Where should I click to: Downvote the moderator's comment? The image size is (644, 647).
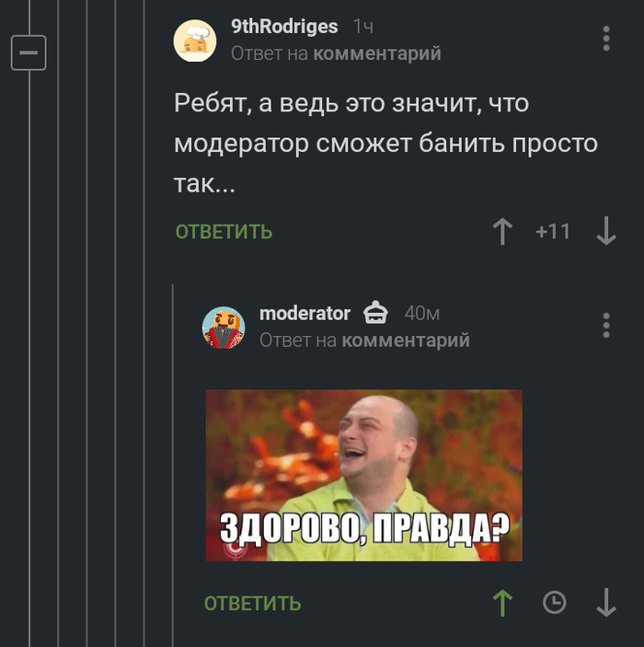coord(606,603)
